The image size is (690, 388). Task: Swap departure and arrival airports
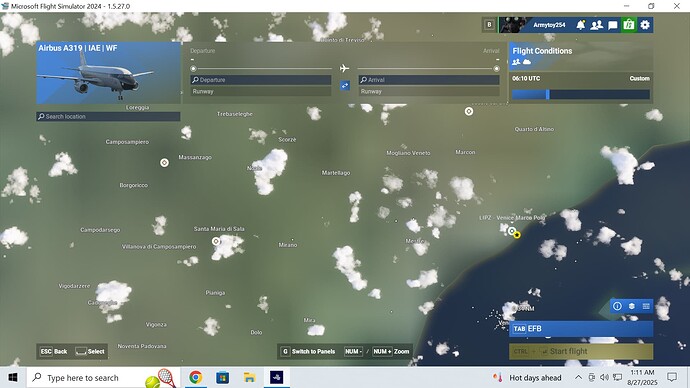click(x=345, y=85)
